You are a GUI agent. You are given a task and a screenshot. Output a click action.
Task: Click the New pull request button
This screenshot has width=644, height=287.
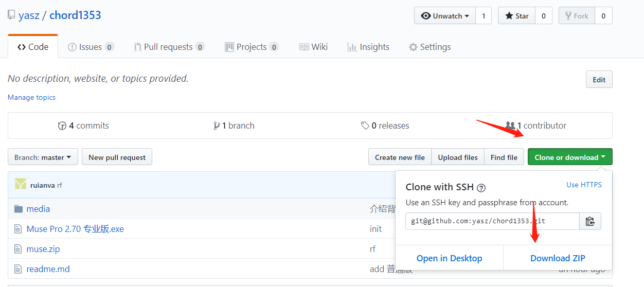pyautogui.click(x=117, y=157)
